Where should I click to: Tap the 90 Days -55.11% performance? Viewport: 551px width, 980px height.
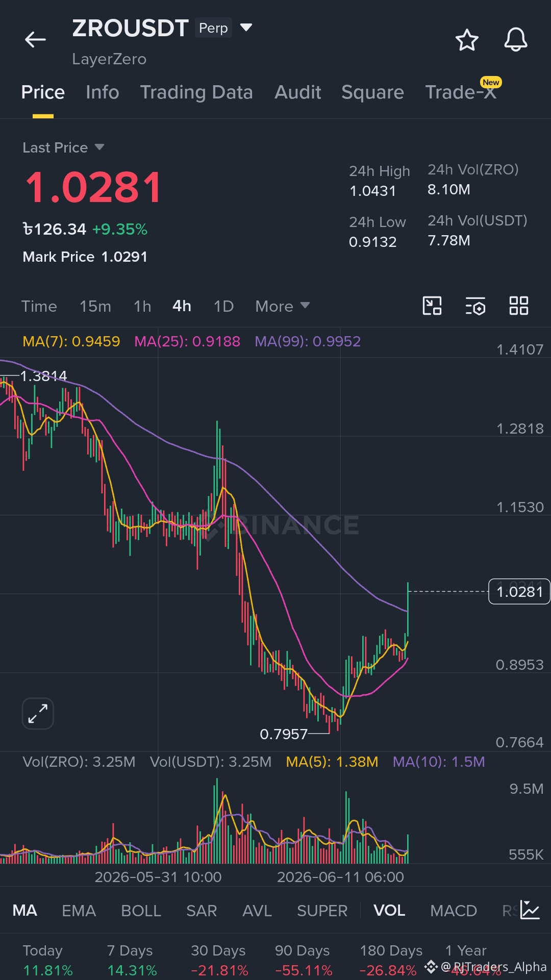pyautogui.click(x=304, y=960)
